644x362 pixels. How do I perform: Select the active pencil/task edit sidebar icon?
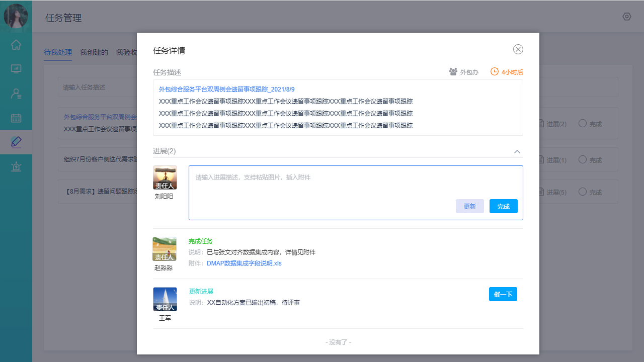[16, 142]
